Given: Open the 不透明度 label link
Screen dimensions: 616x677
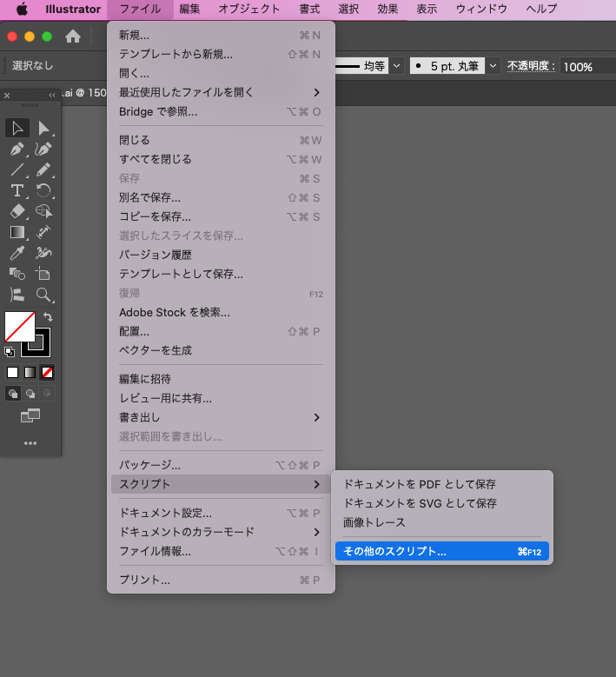Looking at the screenshot, I should click(x=531, y=66).
